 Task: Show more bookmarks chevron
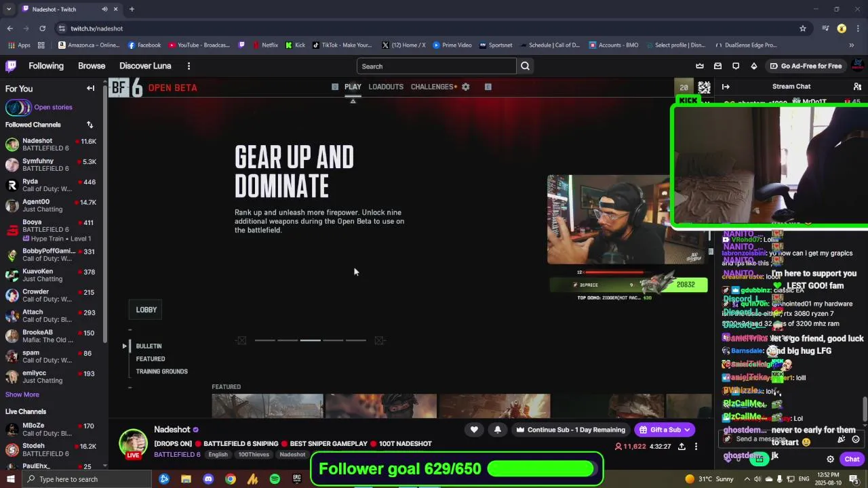tap(851, 45)
